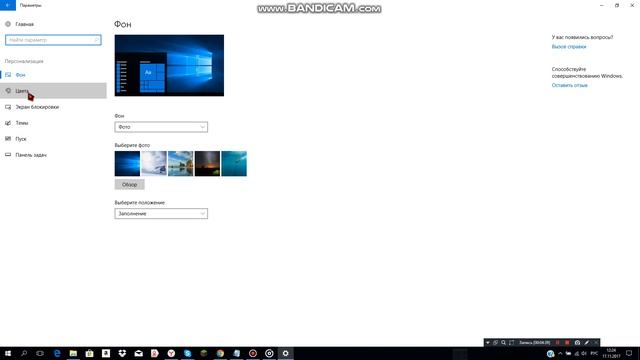Open Экран блокировки (Lock screen) settings

pos(53,107)
